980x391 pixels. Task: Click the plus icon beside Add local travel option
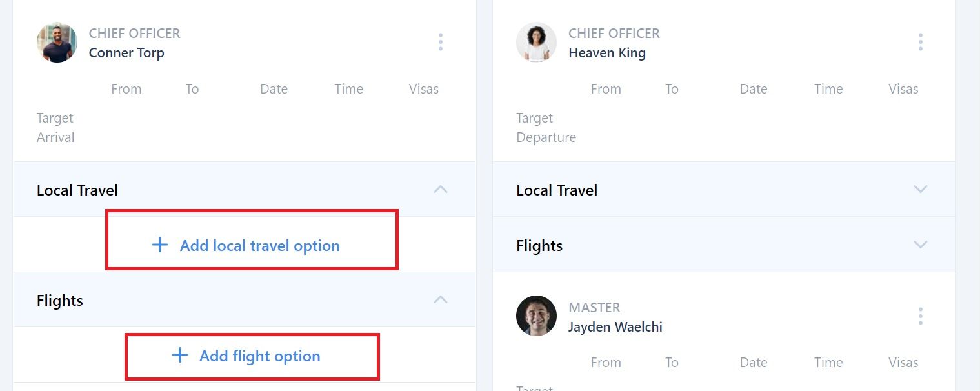tap(159, 245)
